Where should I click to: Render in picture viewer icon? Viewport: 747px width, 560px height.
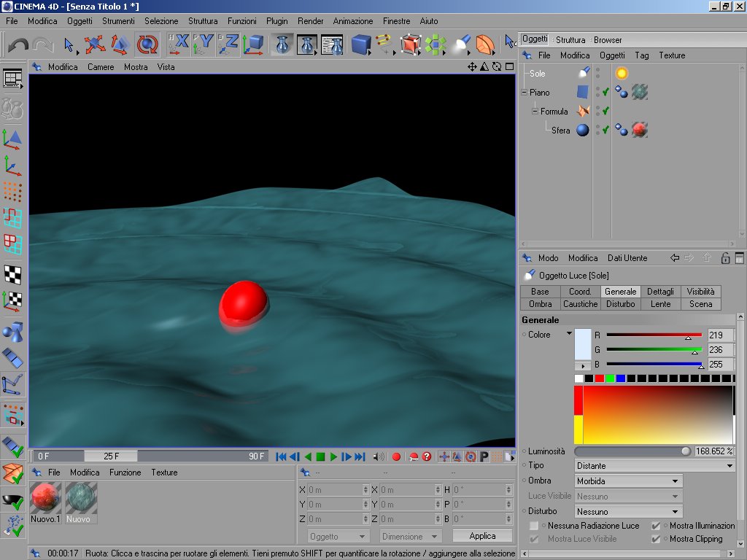[307, 44]
